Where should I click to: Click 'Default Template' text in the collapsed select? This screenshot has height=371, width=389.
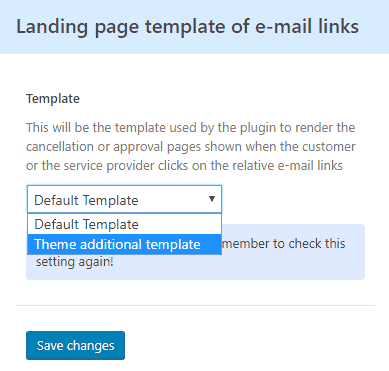(x=86, y=200)
